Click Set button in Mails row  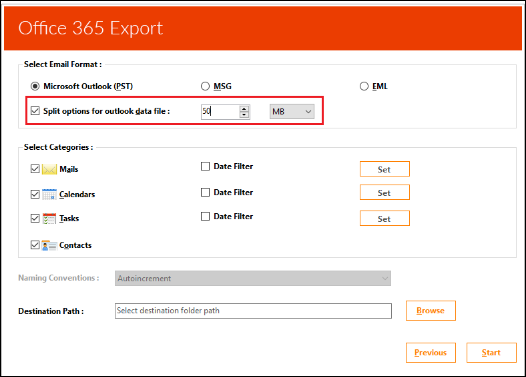(385, 169)
